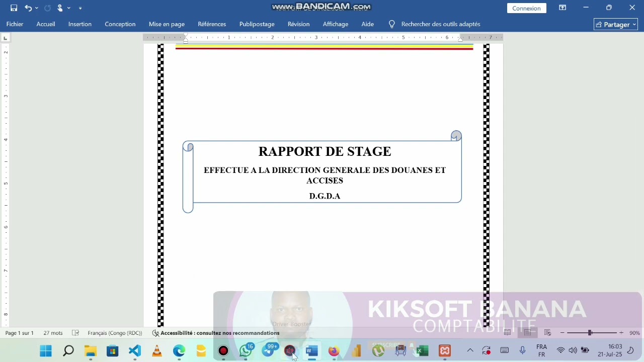Open WhatsApp from taskbar
The width and height of the screenshot is (644, 362).
[x=246, y=350]
